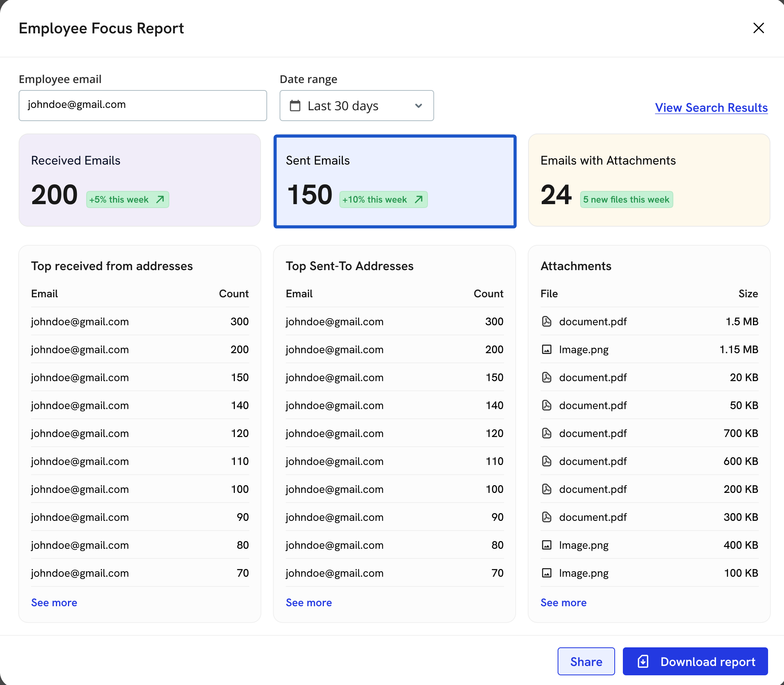The width and height of the screenshot is (784, 685).
Task: Click image icon next to 1.15 MB Image.png
Action: (x=546, y=349)
